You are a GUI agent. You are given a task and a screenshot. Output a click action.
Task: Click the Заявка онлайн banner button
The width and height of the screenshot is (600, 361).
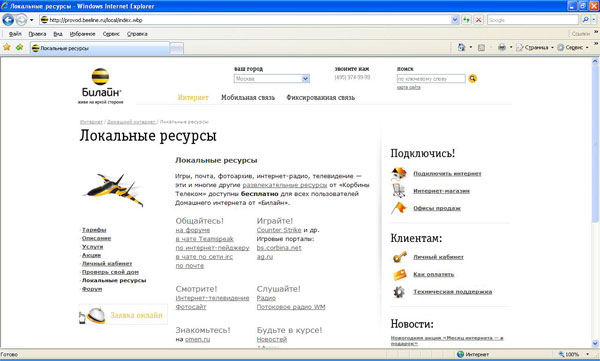click(123, 315)
